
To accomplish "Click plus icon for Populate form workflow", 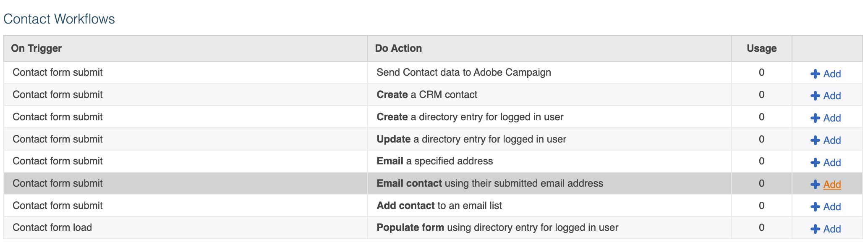I will click(815, 229).
